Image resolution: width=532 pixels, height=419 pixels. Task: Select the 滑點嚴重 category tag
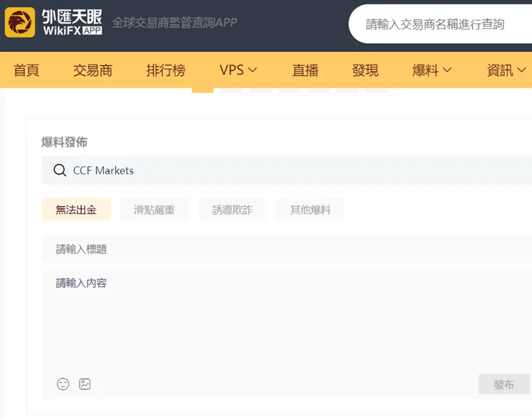(x=154, y=209)
